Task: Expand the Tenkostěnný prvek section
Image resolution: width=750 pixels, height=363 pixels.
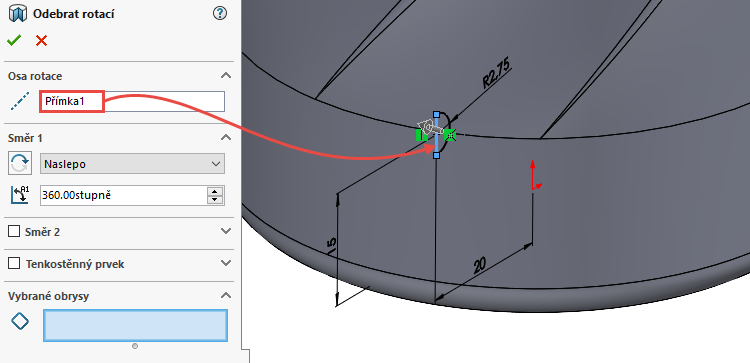Action: pyautogui.click(x=226, y=263)
